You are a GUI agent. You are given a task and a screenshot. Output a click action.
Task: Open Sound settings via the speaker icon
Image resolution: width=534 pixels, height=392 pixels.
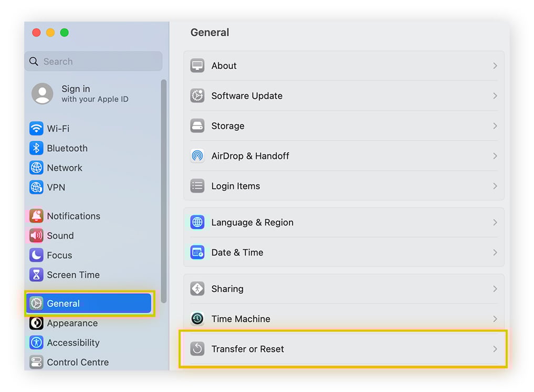coord(36,236)
